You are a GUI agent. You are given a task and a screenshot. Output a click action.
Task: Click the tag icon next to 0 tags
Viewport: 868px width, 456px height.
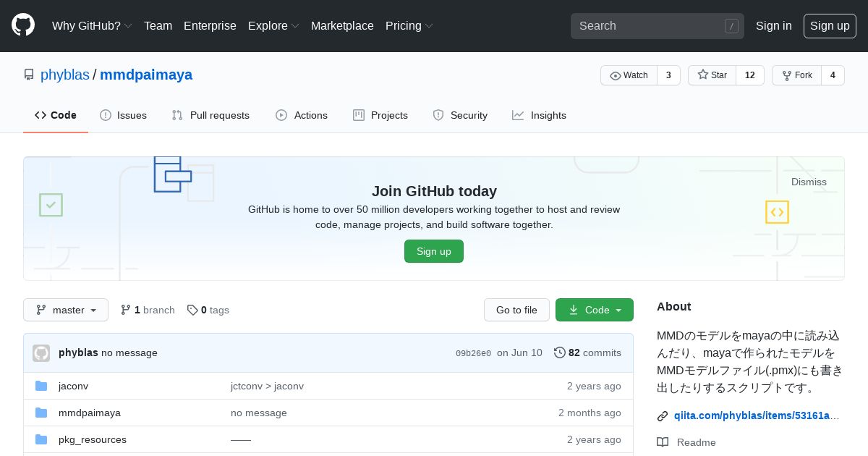(192, 310)
